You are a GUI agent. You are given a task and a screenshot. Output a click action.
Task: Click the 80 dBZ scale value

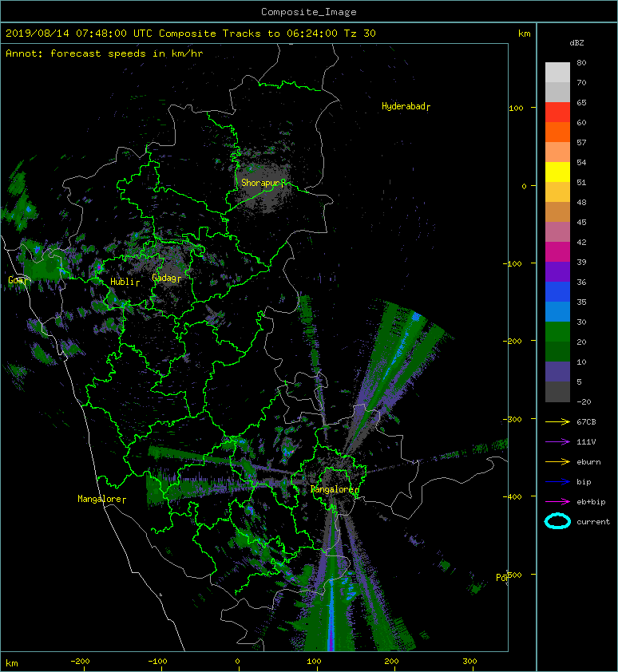point(581,62)
